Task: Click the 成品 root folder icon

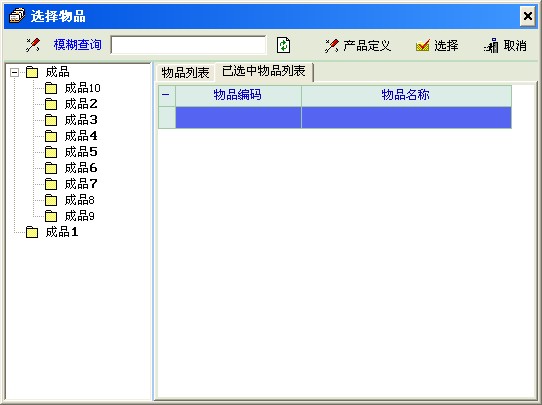Action: coord(32,72)
